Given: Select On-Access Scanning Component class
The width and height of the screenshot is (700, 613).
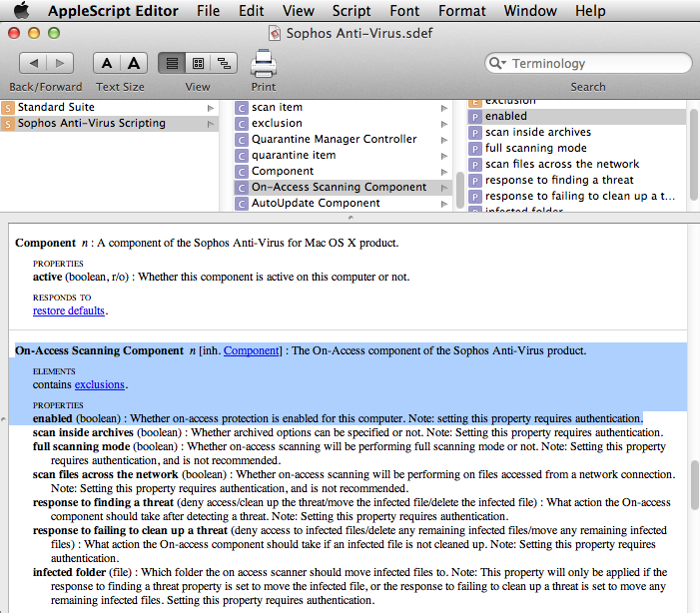Looking at the screenshot, I should [343, 187].
